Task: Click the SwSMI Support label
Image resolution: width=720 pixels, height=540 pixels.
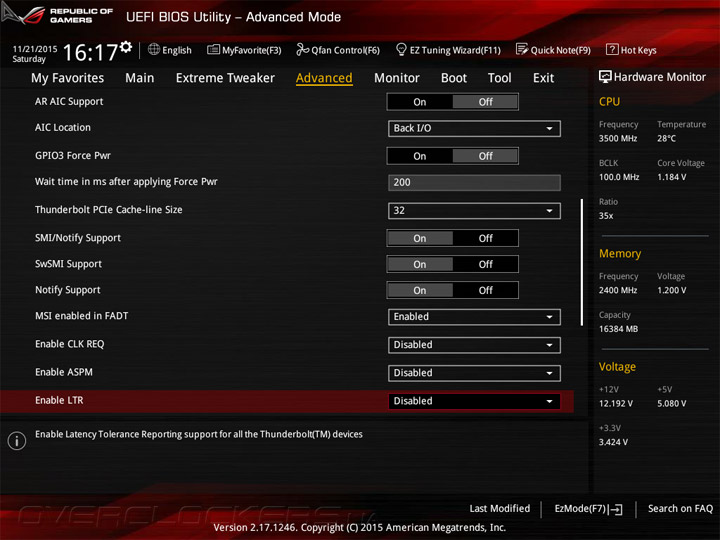Action: pyautogui.click(x=68, y=264)
